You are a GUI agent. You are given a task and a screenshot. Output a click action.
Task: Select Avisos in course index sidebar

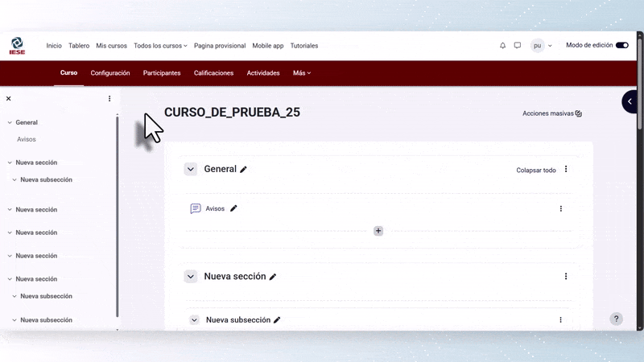27,139
